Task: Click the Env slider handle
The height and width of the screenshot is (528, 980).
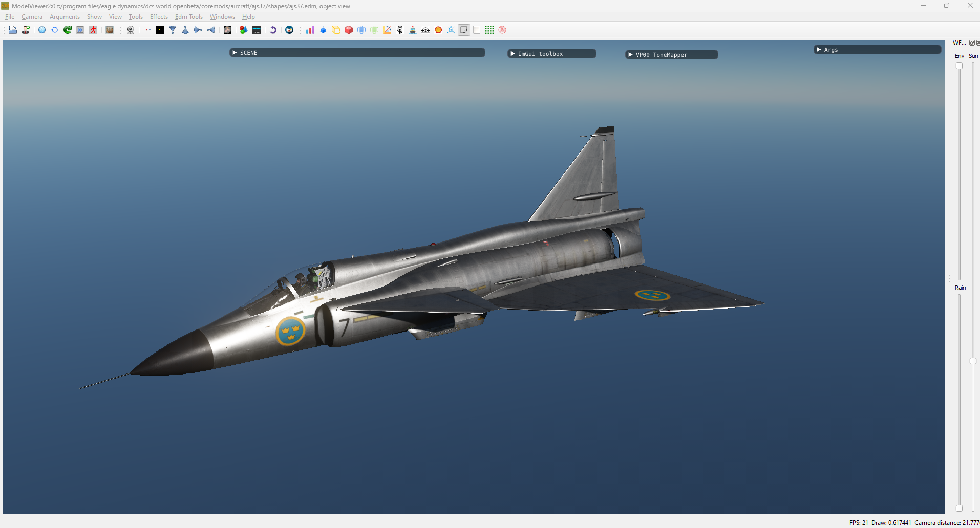Action: coord(959,65)
